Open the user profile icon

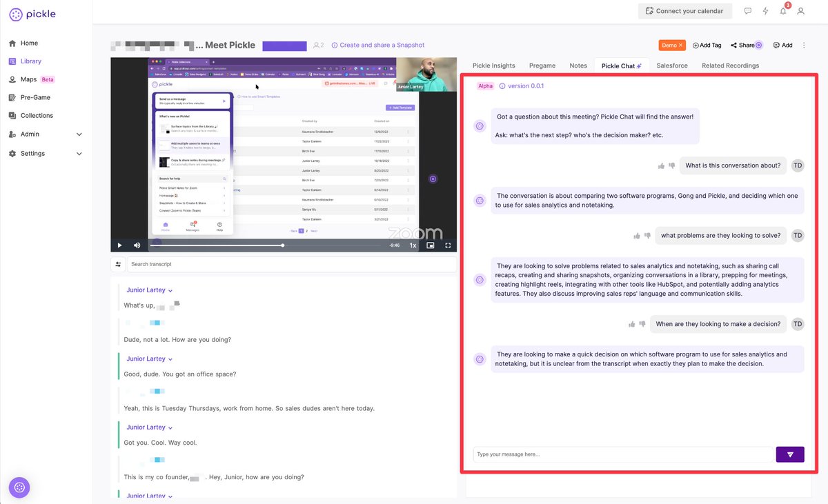(801, 11)
